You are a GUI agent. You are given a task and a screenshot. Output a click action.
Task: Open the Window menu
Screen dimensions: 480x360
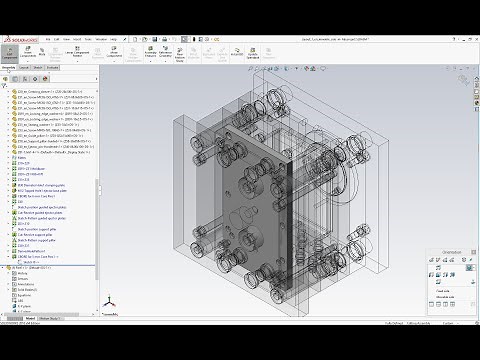pos(101,39)
